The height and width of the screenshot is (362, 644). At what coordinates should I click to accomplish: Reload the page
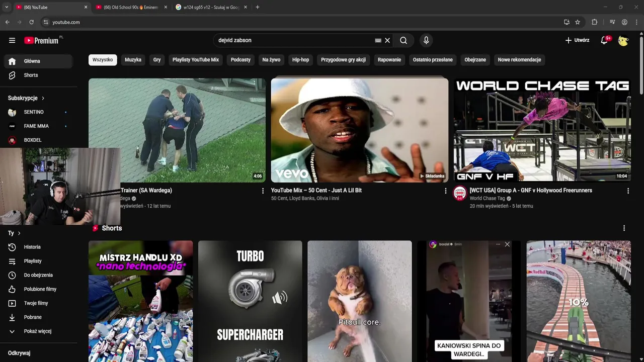pos(31,22)
